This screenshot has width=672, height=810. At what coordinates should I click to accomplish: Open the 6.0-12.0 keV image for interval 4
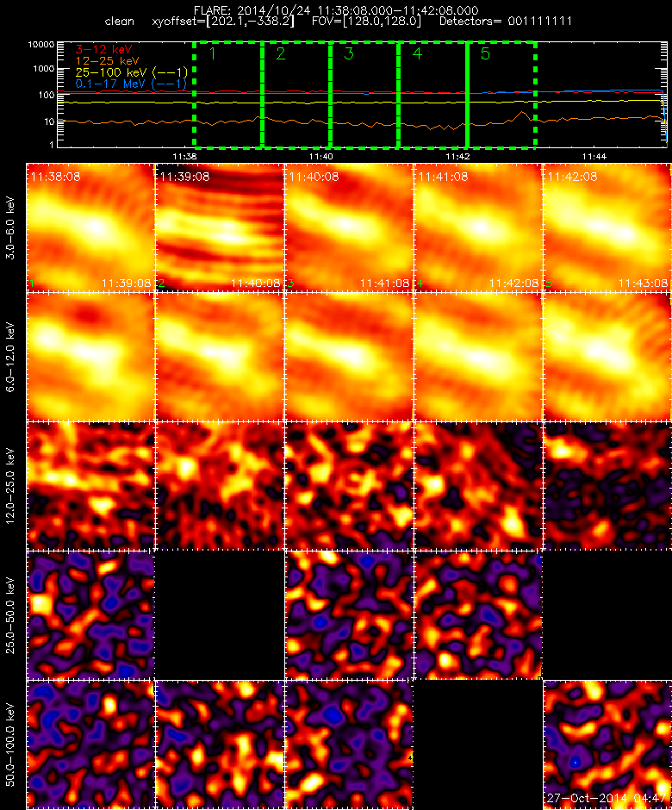click(x=478, y=357)
